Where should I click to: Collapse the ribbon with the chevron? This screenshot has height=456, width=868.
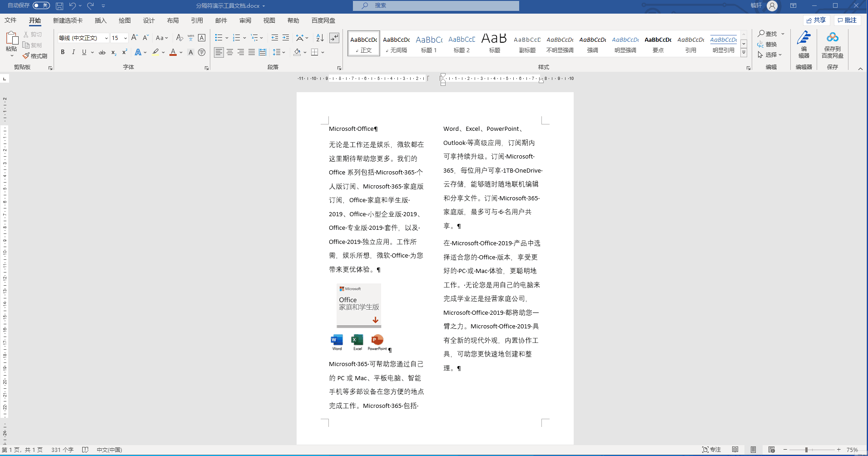coord(860,69)
